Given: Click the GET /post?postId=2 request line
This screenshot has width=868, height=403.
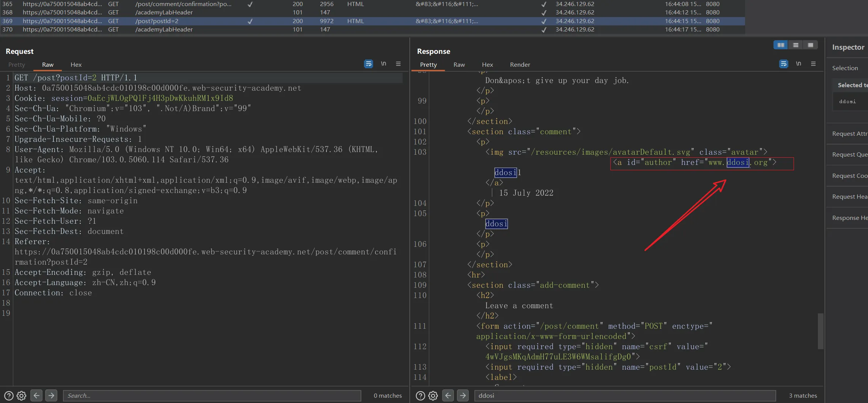Looking at the screenshot, I should [76, 78].
